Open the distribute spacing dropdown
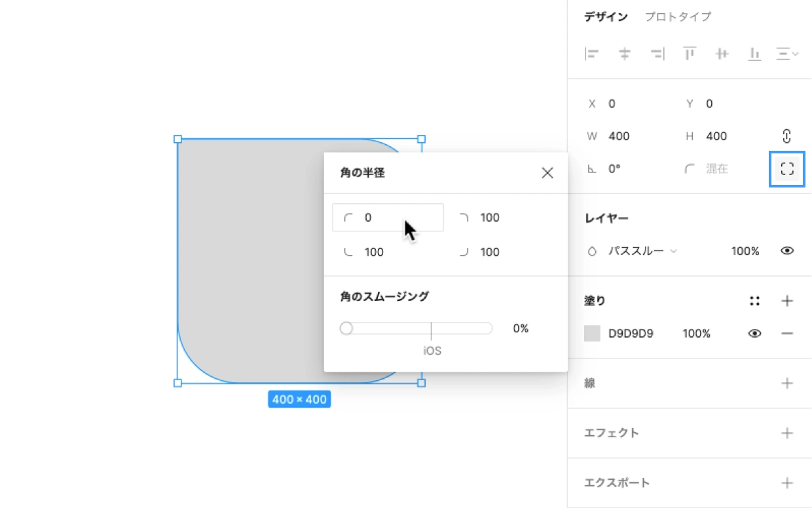812x508 pixels. 787,54
